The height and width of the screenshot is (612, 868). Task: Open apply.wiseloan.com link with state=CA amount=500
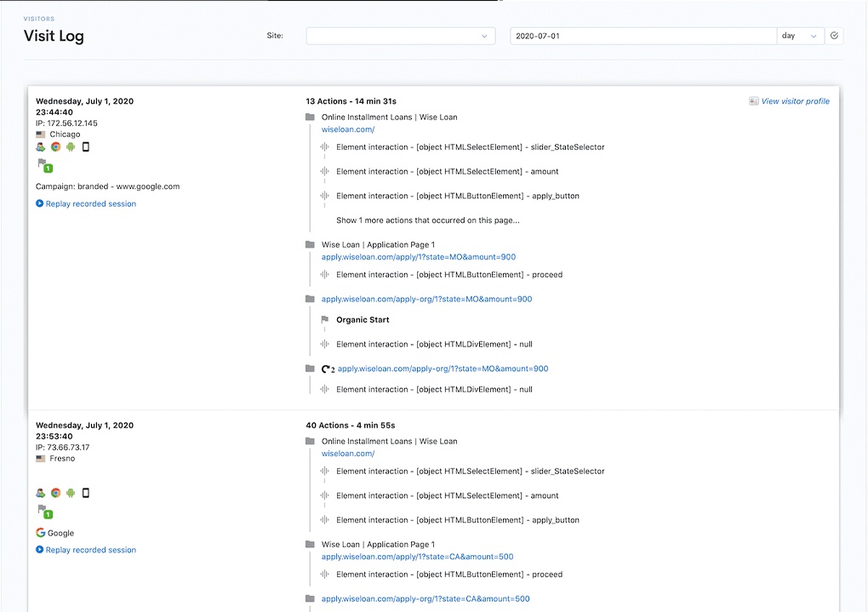click(x=417, y=557)
